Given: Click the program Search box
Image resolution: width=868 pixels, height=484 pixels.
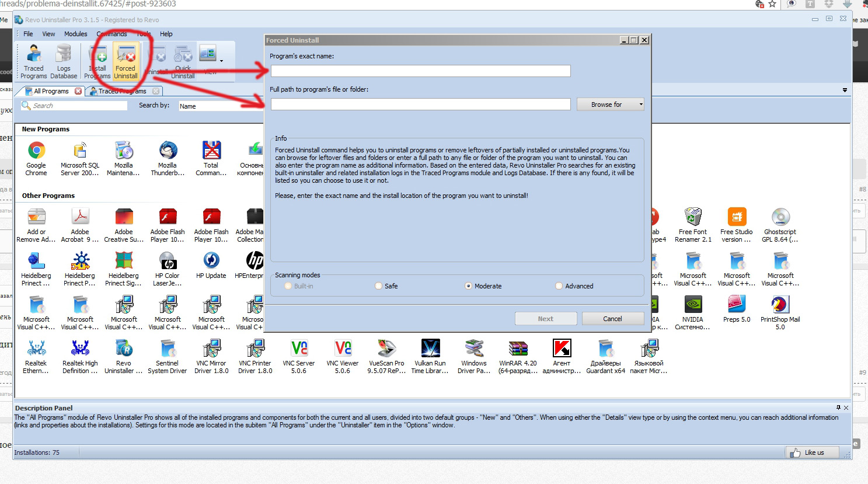Looking at the screenshot, I should pyautogui.click(x=74, y=106).
